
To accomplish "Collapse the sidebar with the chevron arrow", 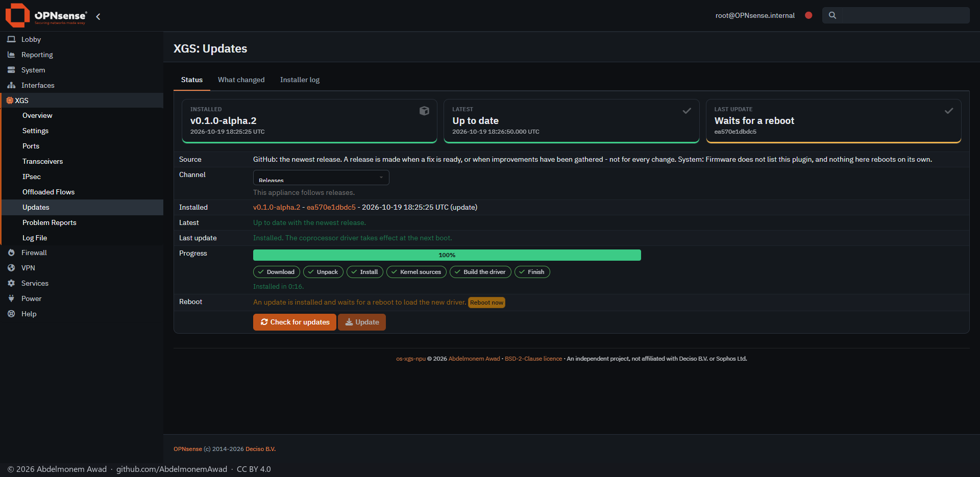I will 98,16.
